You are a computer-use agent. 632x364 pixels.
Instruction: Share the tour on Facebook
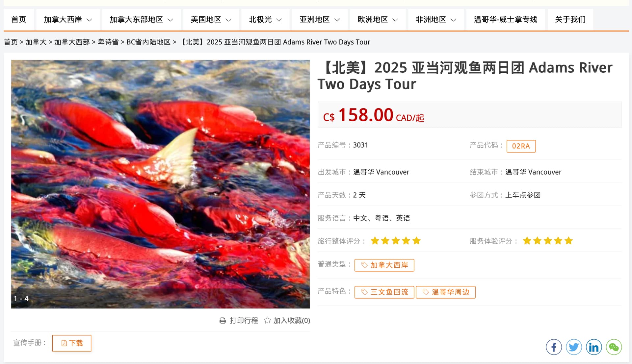(x=554, y=347)
